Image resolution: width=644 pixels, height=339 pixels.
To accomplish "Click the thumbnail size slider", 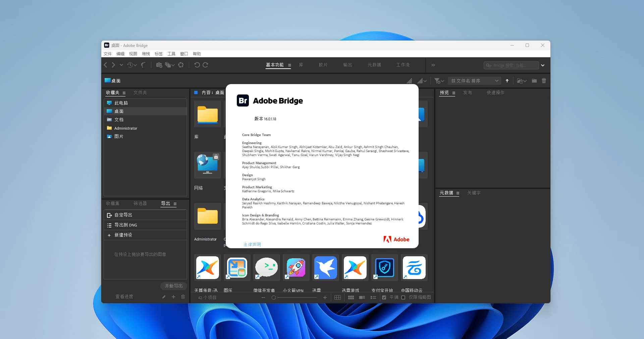I will (x=273, y=297).
